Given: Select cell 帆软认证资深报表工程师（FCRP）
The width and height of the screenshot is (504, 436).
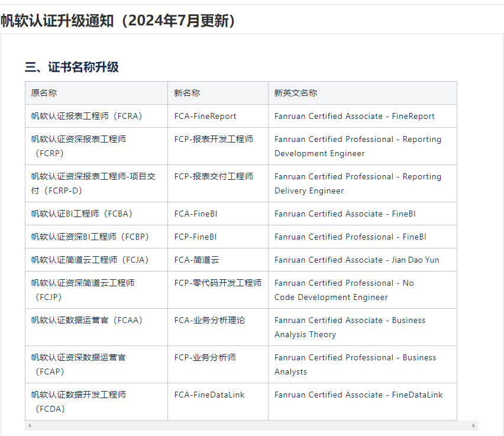Looking at the screenshot, I should click(96, 146).
